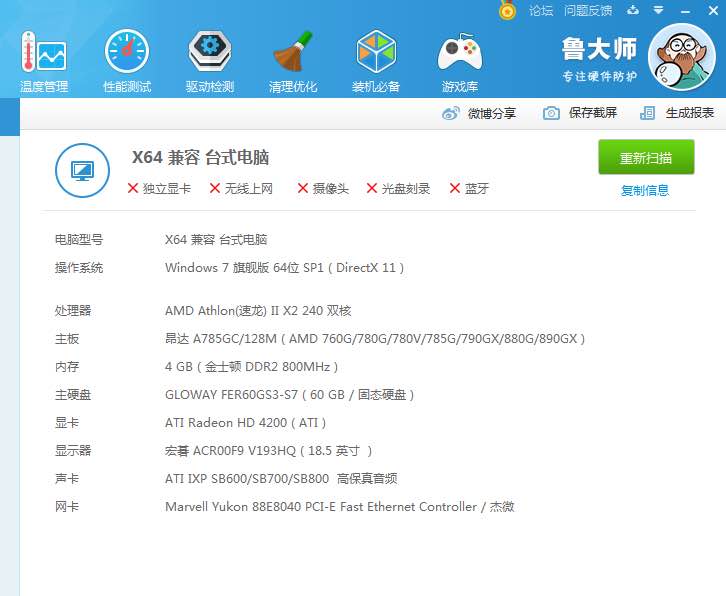Viewport: 726px width, 596px height.
Task: Open the main menu dropdown arrow
Action: tap(658, 10)
